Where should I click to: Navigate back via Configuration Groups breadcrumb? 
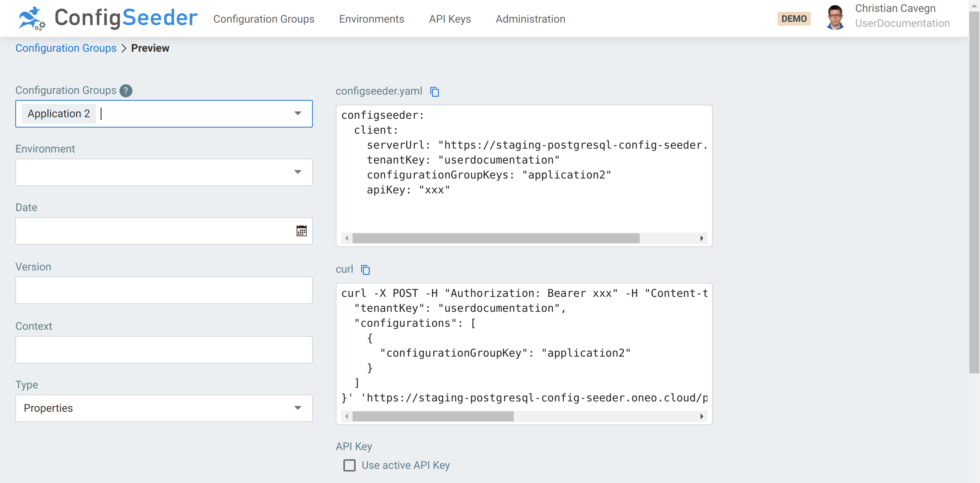(x=66, y=48)
